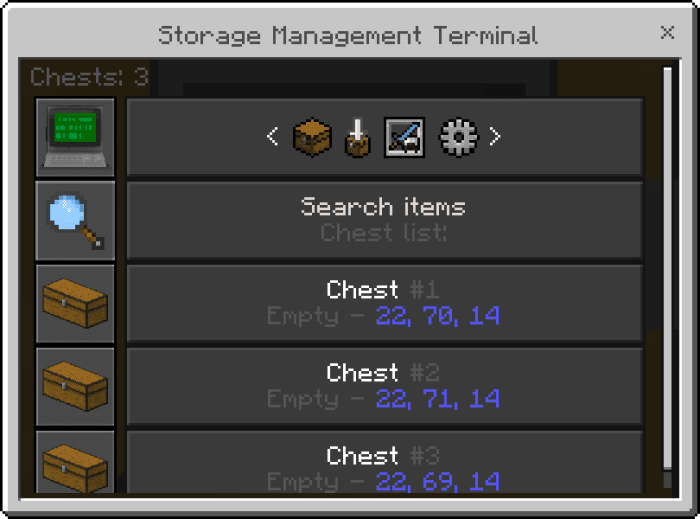Go to next category with right chevron

495,136
